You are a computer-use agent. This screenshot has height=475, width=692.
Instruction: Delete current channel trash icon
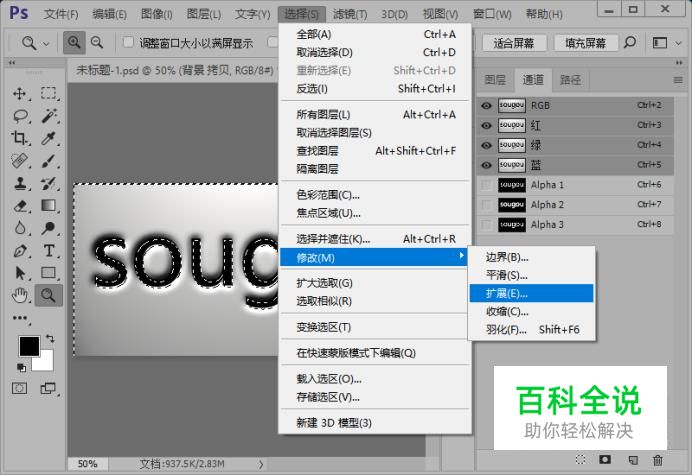(x=658, y=460)
